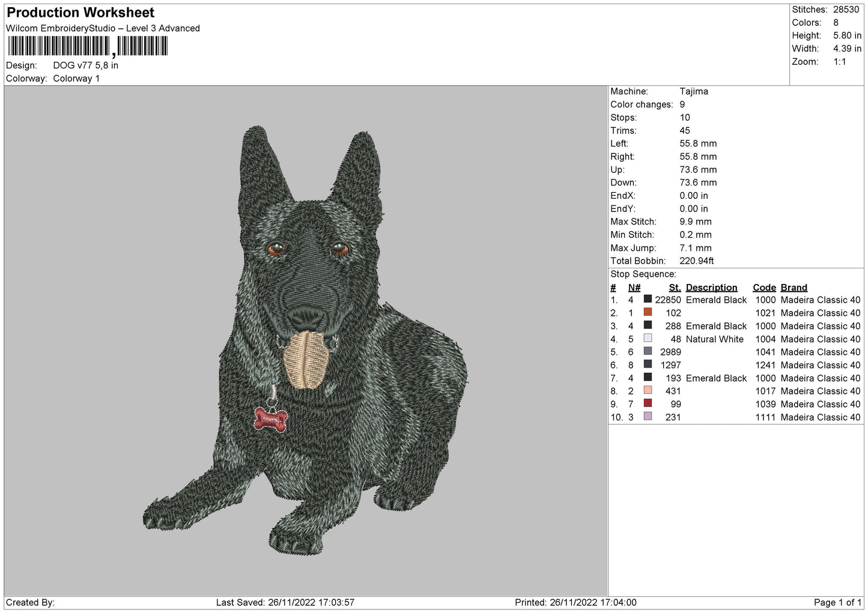Image resolution: width=868 pixels, height=613 pixels.
Task: Click the Left value 55.8 mm
Action: [x=699, y=143]
